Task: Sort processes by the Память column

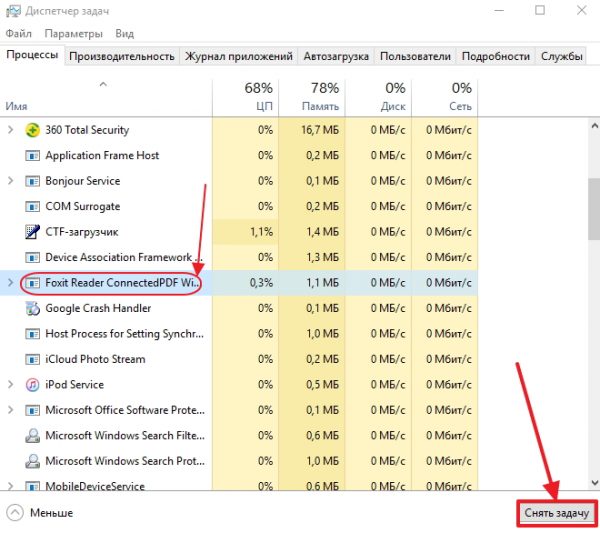Action: (312, 96)
